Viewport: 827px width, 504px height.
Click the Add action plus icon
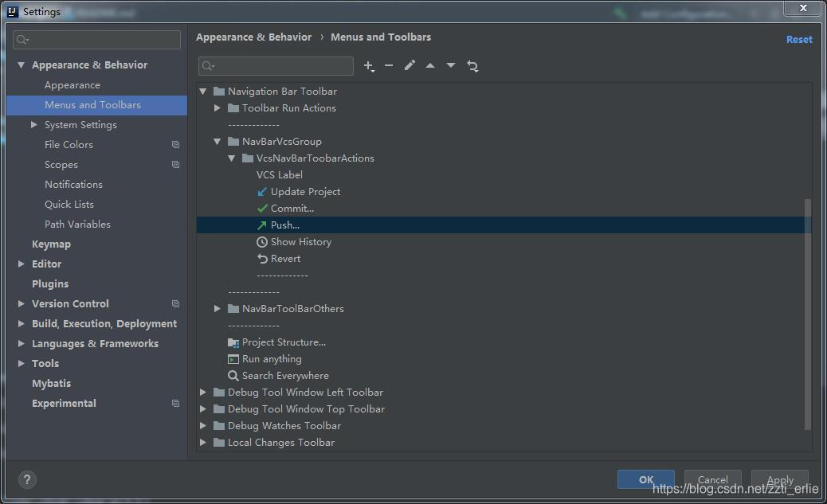368,66
